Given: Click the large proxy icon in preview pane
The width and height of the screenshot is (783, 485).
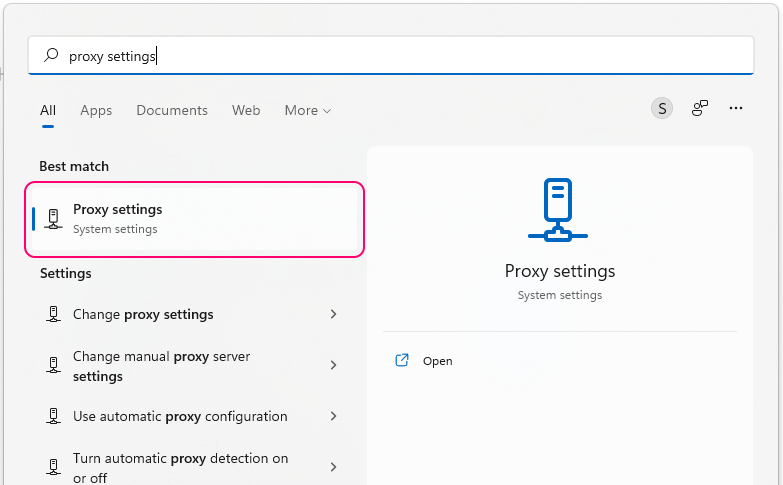Looking at the screenshot, I should click(x=558, y=210).
